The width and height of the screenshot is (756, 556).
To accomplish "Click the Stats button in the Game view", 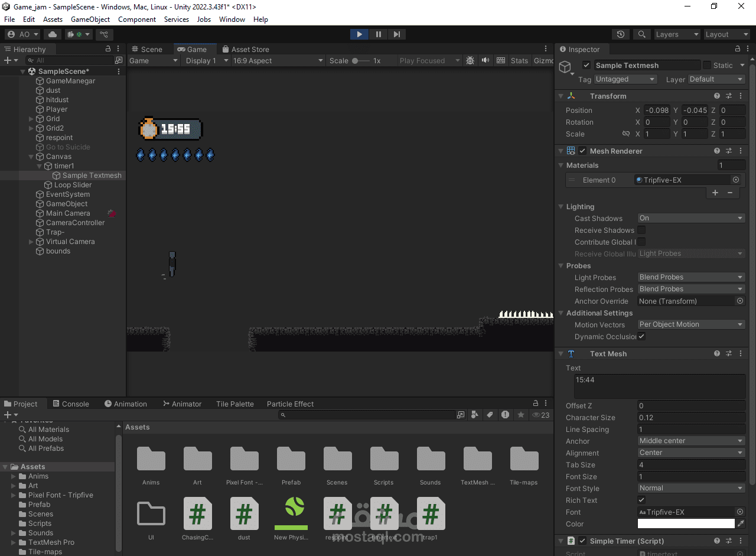I will [519, 60].
